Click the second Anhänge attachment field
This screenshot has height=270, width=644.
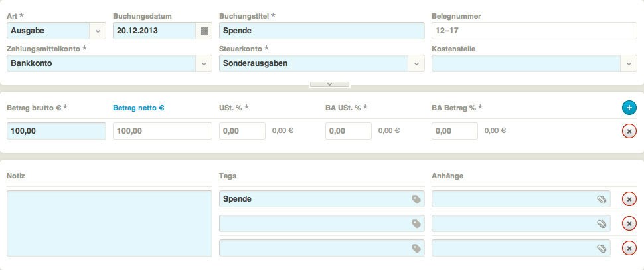click(521, 223)
